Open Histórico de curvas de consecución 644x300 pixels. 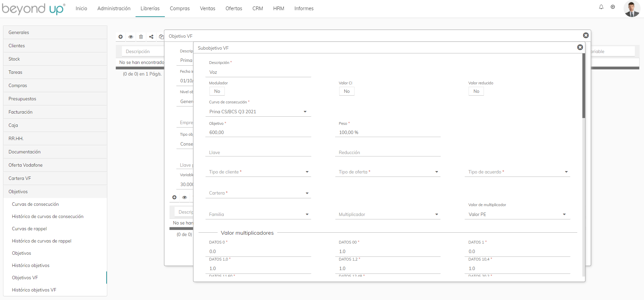coord(48,216)
